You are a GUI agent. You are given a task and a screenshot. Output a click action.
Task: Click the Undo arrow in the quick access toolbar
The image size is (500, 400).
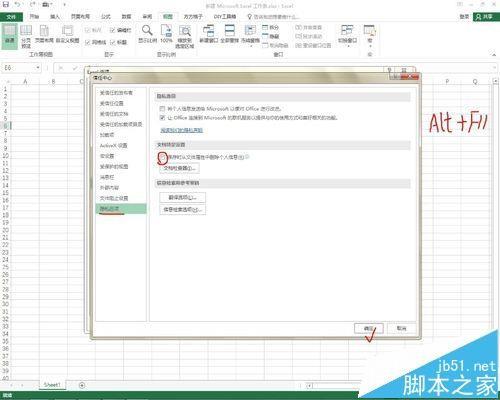tap(18, 4)
